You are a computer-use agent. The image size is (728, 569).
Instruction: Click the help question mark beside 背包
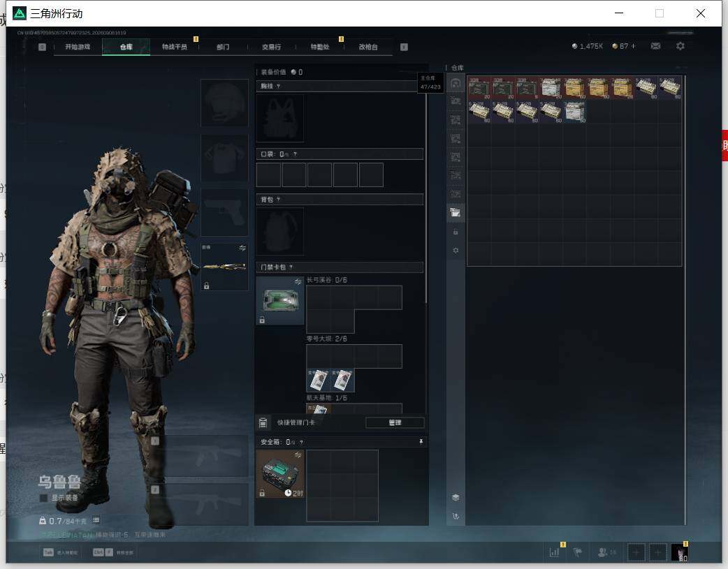pos(278,200)
